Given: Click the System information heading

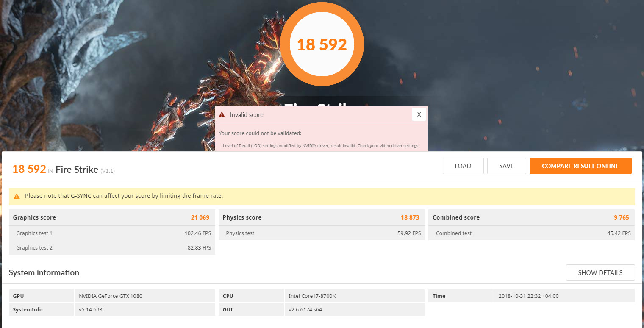Looking at the screenshot, I should tap(44, 272).
